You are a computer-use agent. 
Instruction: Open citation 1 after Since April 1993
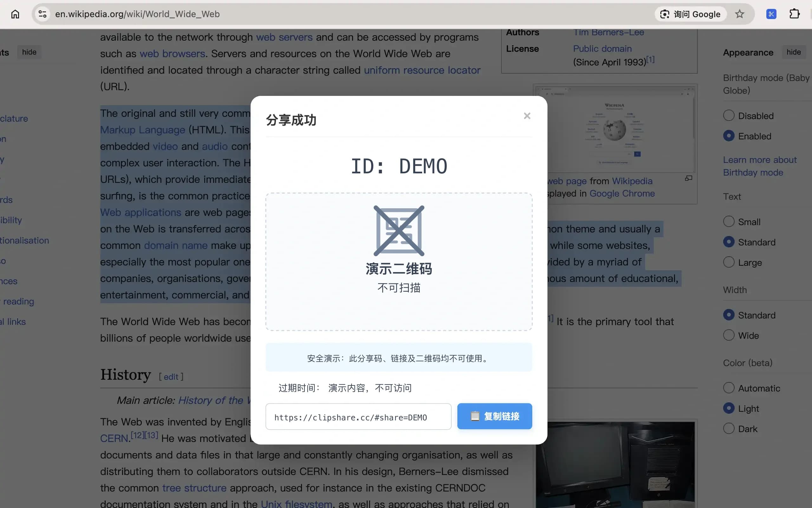tap(650, 59)
